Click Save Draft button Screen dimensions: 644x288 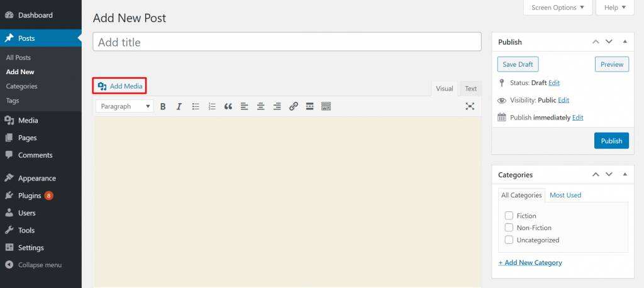pos(518,65)
